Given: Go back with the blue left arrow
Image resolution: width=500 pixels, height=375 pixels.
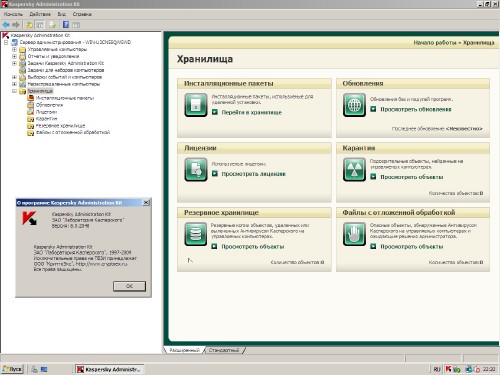Looking at the screenshot, I should 6,25.
